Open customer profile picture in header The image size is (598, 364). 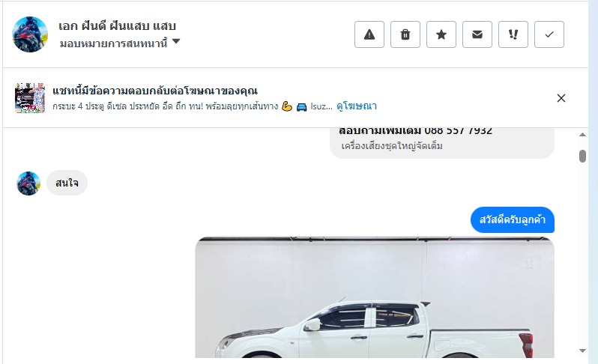click(30, 34)
